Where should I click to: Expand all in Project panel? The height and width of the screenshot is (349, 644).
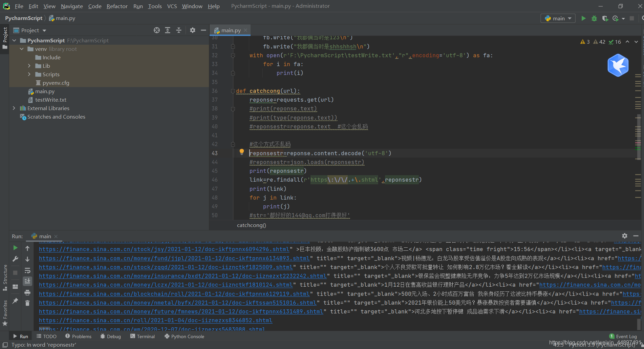tap(168, 30)
